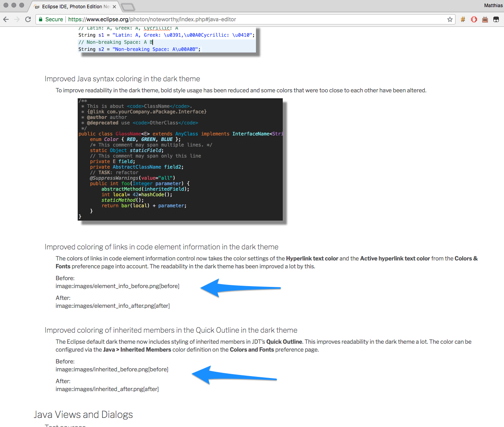The image size is (504, 427).
Task: Click the light theme String code snippet image
Action: click(x=167, y=40)
